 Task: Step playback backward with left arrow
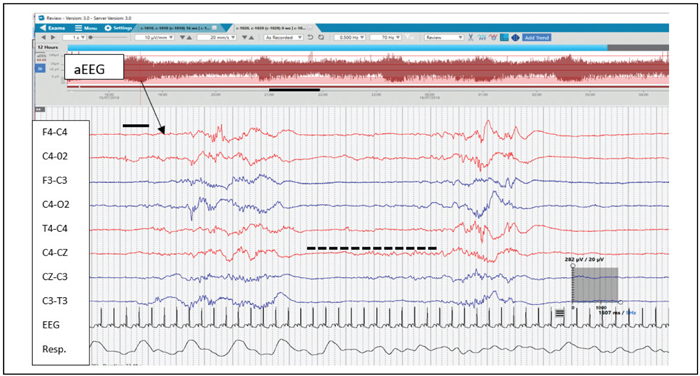pyautogui.click(x=44, y=38)
